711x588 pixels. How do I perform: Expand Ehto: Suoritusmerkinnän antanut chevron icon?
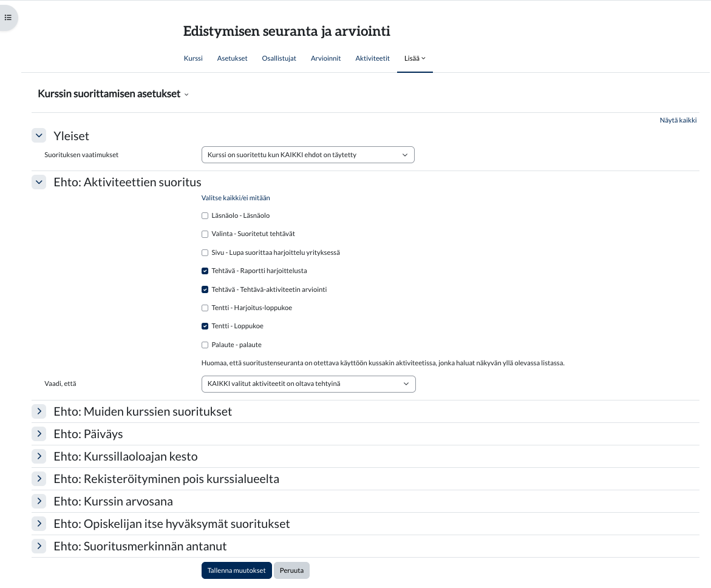point(39,546)
